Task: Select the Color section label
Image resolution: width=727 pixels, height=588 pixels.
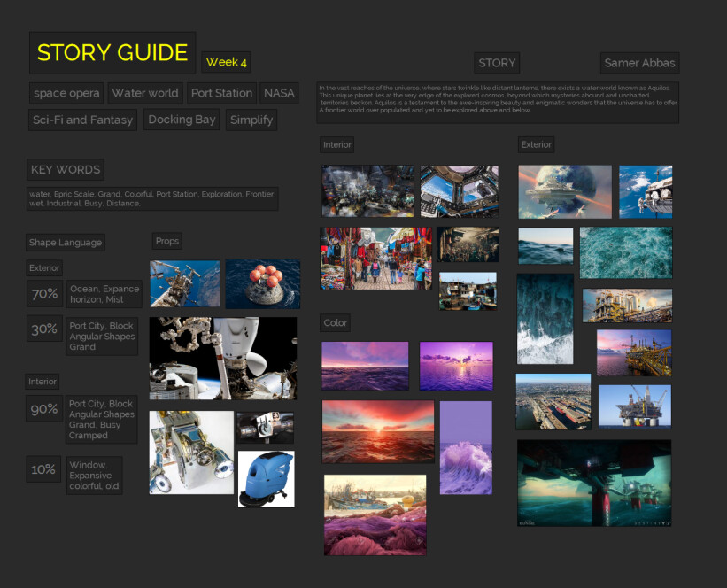Action: (335, 322)
